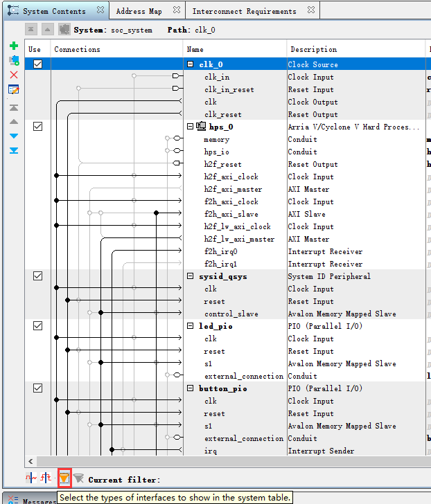Click the Name column header
The height and width of the screenshot is (504, 431).
[x=234, y=49]
